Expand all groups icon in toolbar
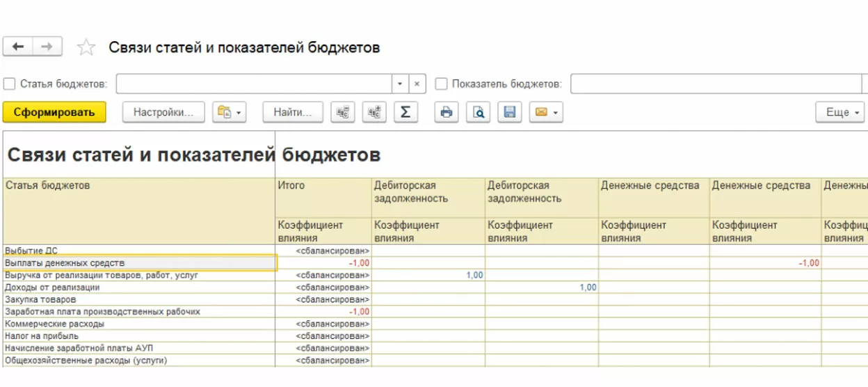 click(x=374, y=112)
